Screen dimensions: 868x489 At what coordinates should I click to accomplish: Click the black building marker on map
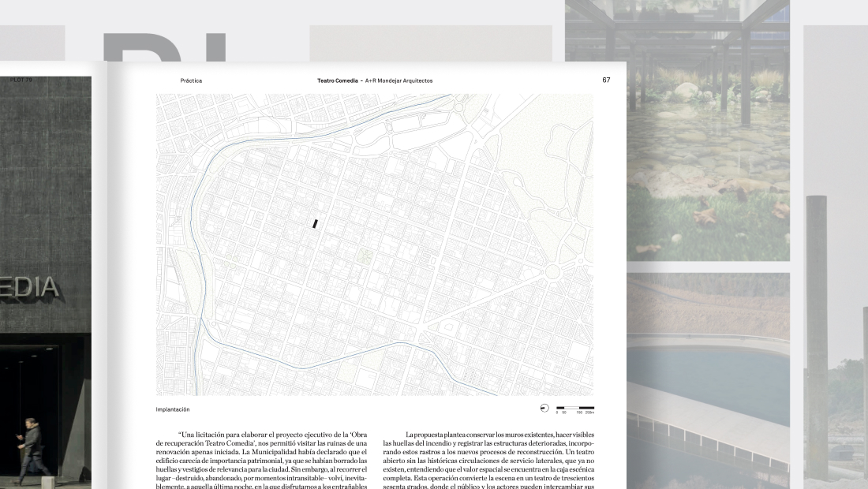(315, 224)
